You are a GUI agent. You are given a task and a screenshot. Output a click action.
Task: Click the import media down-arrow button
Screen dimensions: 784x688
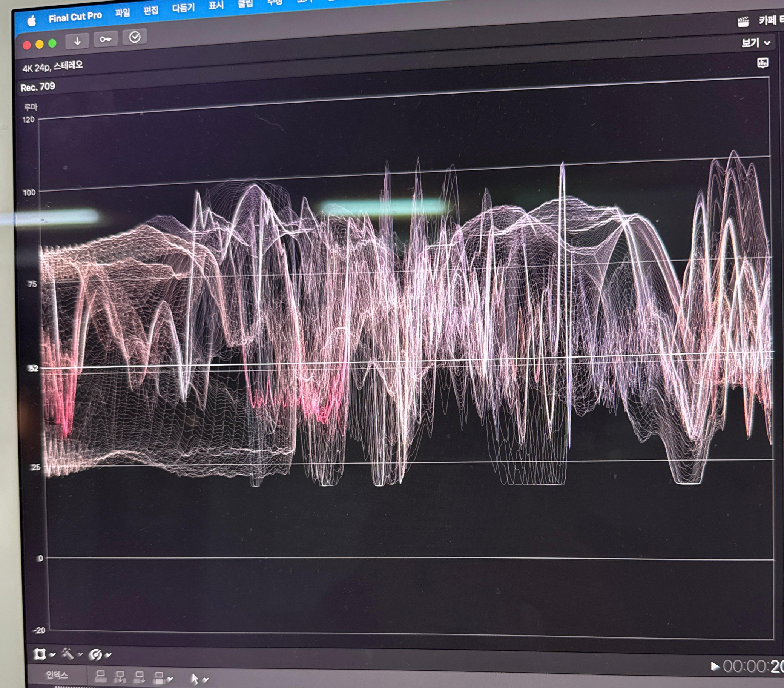click(77, 41)
